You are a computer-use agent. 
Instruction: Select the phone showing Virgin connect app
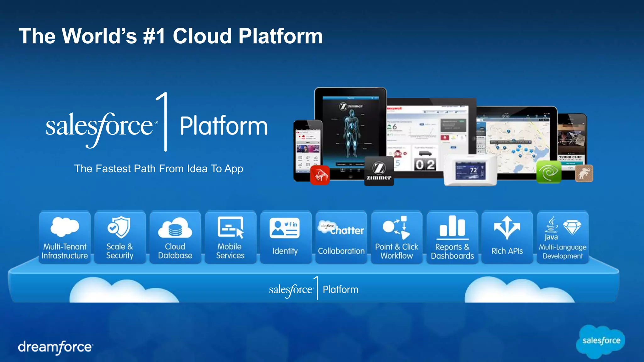click(x=308, y=151)
